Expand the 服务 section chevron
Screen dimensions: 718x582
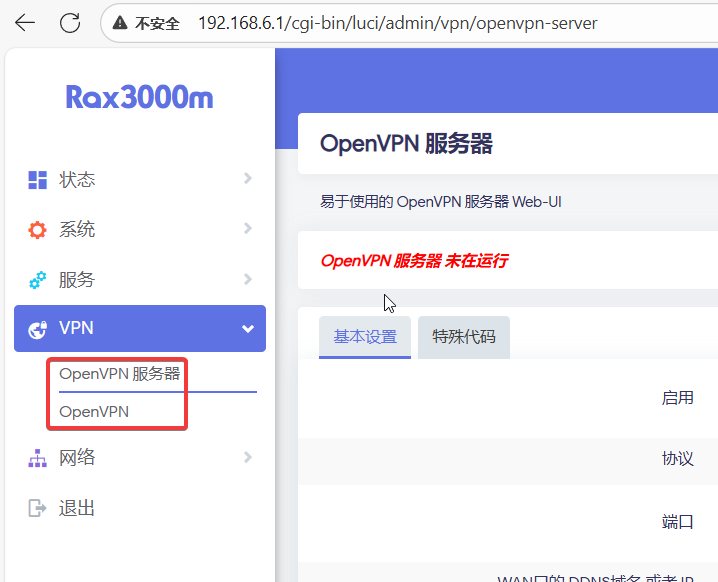(x=247, y=279)
